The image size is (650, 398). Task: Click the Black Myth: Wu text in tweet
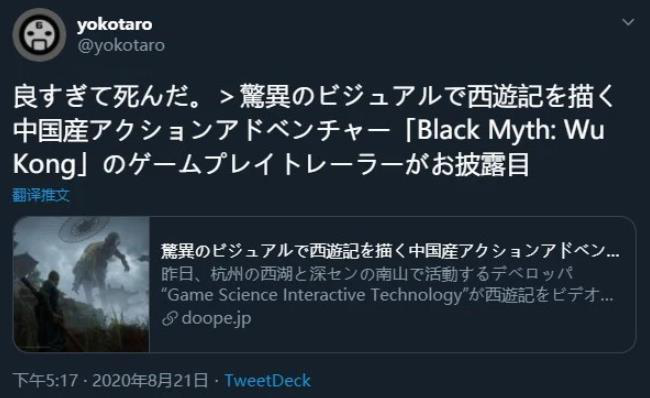pyautogui.click(x=511, y=130)
